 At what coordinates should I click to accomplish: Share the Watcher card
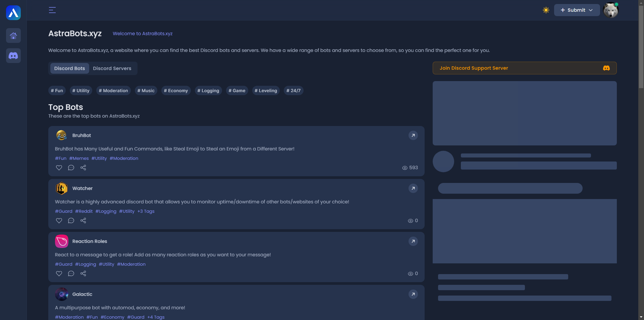[x=83, y=220]
